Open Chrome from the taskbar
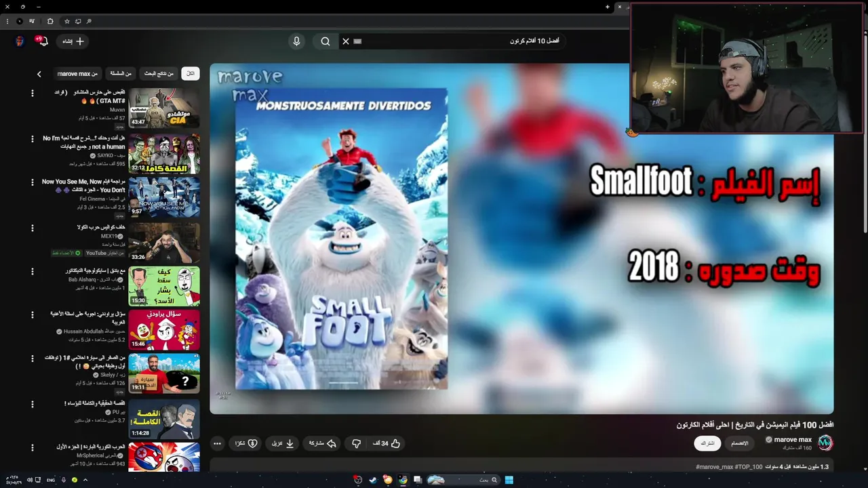 (x=403, y=480)
